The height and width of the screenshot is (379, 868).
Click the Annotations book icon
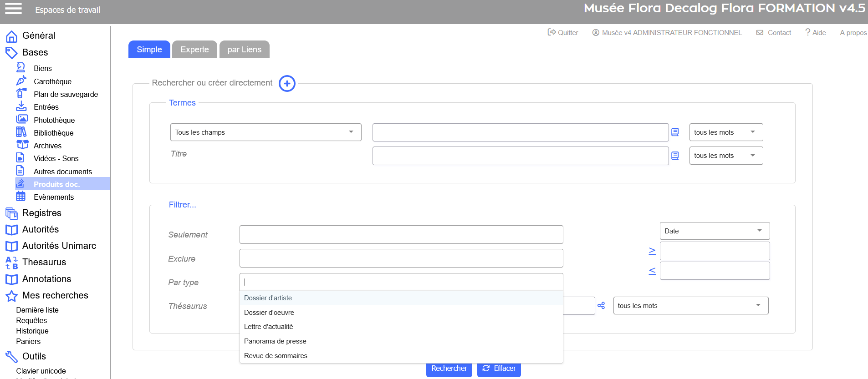coord(11,279)
